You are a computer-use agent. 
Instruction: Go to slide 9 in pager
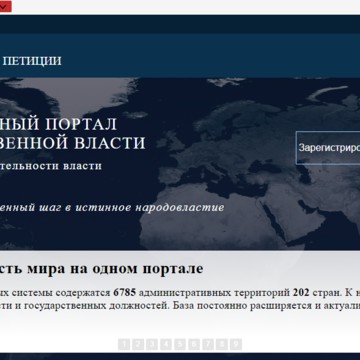pyautogui.click(x=236, y=345)
